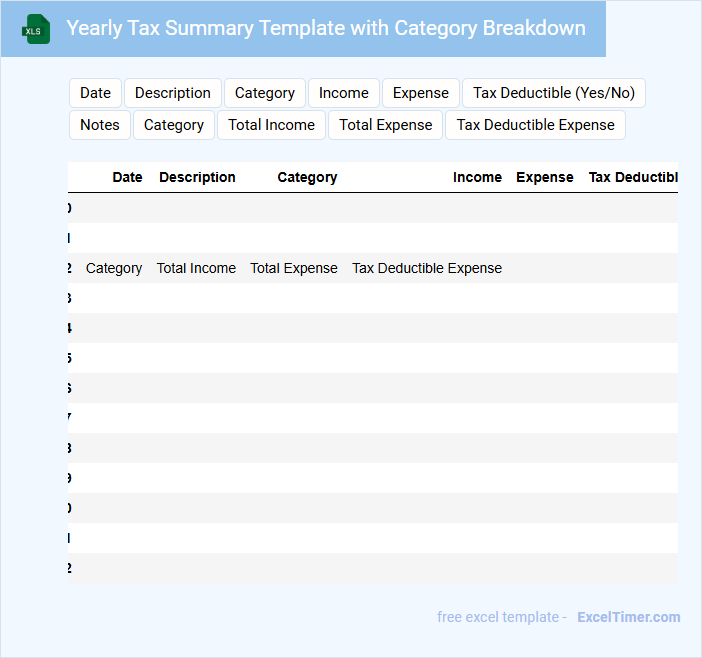Click the Date column header in table
Image resolution: width=702 pixels, height=658 pixels.
click(127, 177)
